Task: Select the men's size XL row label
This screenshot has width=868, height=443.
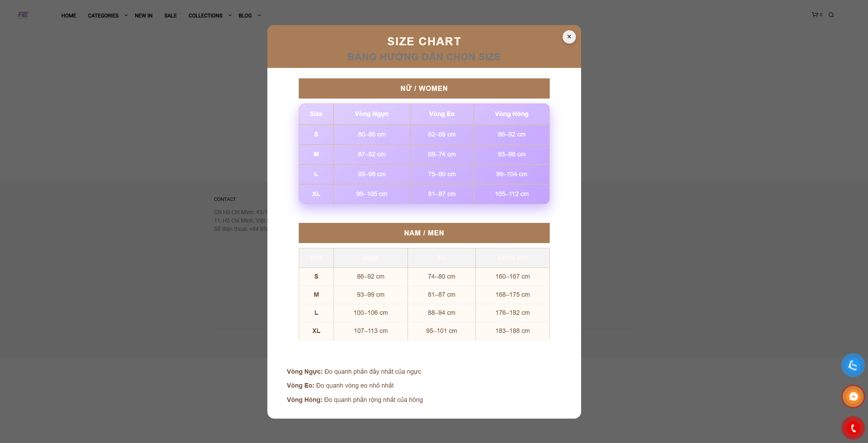Action: tap(316, 331)
